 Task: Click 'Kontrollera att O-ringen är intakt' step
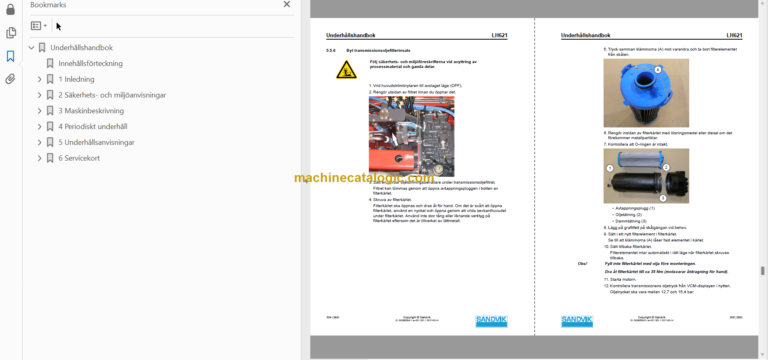point(635,144)
